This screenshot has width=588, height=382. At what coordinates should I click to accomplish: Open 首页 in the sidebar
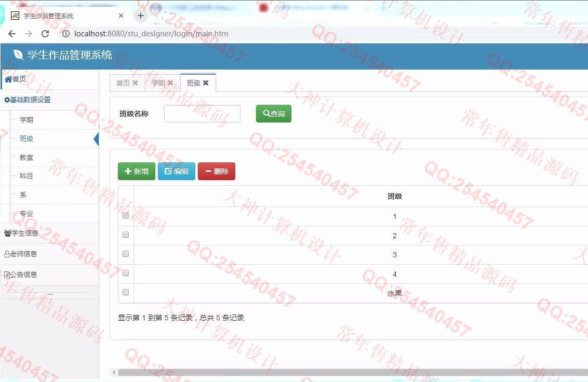(49, 79)
